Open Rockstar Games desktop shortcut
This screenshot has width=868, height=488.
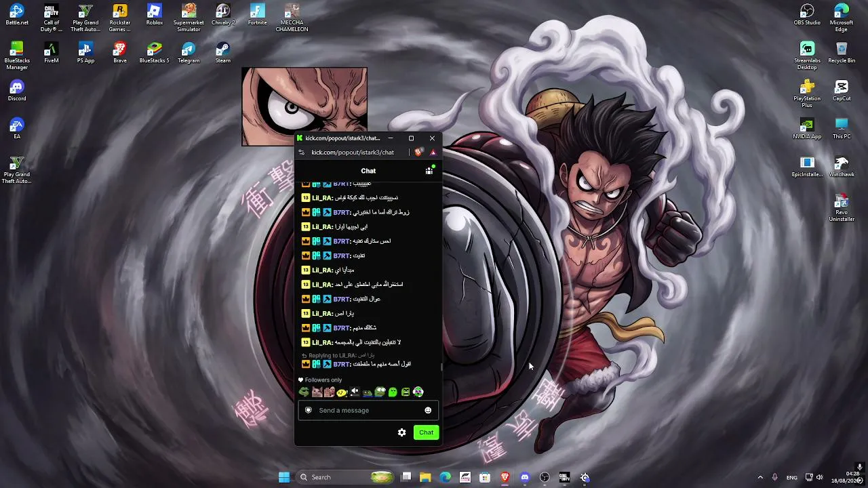[x=120, y=18]
